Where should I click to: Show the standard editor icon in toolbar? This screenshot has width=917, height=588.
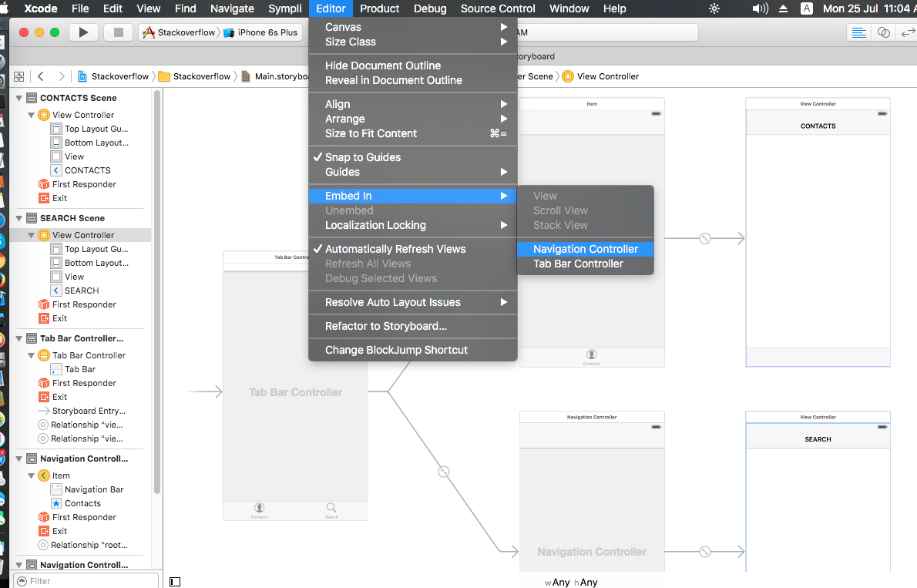click(x=858, y=33)
